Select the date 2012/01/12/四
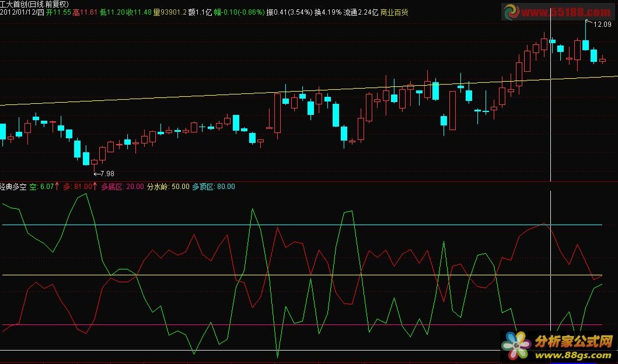This screenshot has width=618, height=364. pos(22,12)
